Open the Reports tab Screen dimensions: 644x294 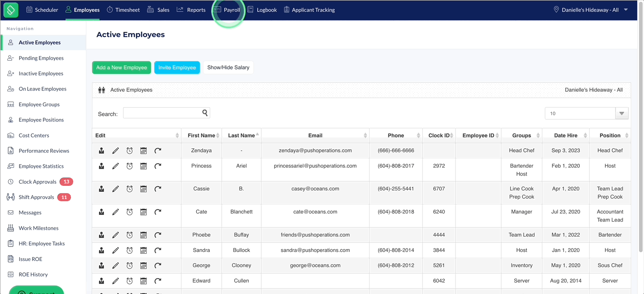pos(191,9)
